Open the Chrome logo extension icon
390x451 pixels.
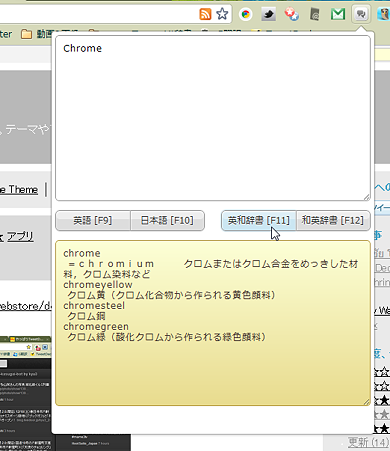click(246, 14)
